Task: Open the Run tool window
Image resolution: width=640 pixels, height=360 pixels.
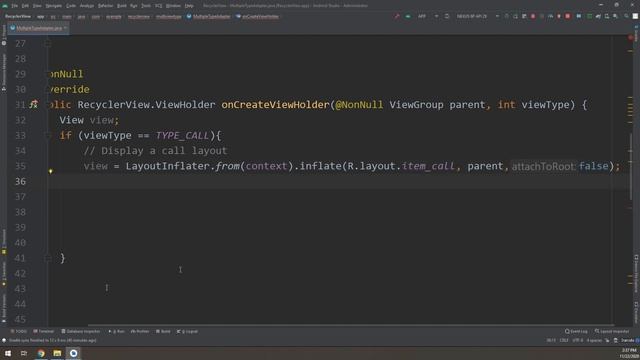Action: pyautogui.click(x=117, y=331)
